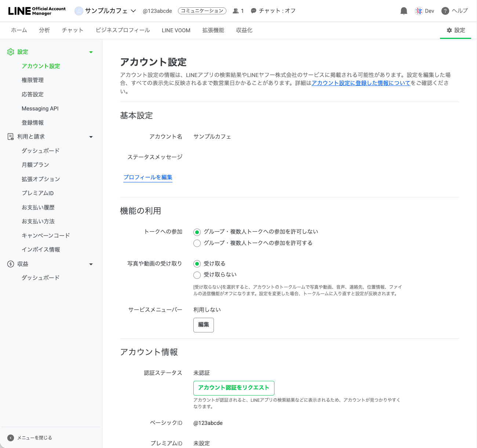Open Messaging API in the sidebar
Screen dimensions: 477x448
click(40, 109)
